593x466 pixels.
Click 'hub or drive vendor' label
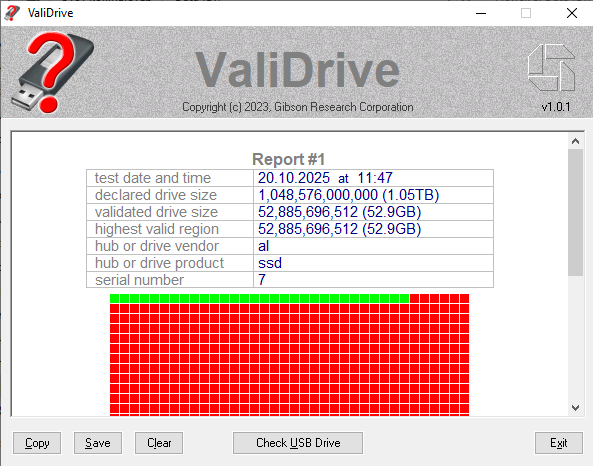[157, 246]
